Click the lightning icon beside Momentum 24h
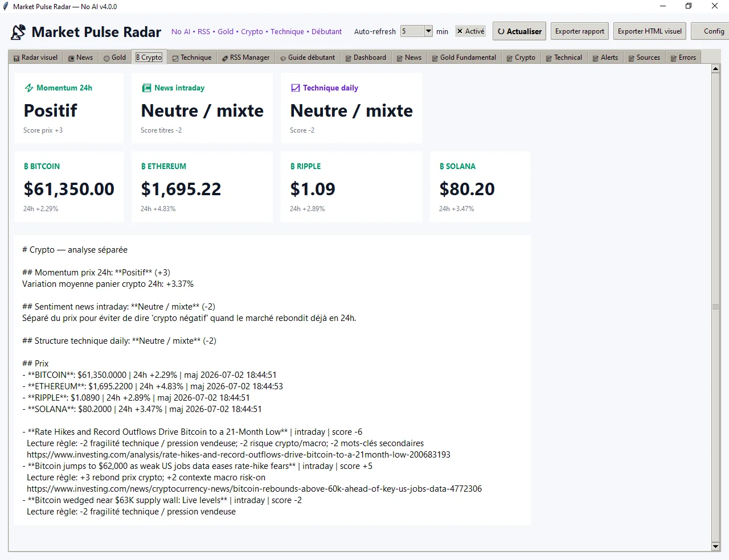The width and height of the screenshot is (729, 560). point(29,88)
